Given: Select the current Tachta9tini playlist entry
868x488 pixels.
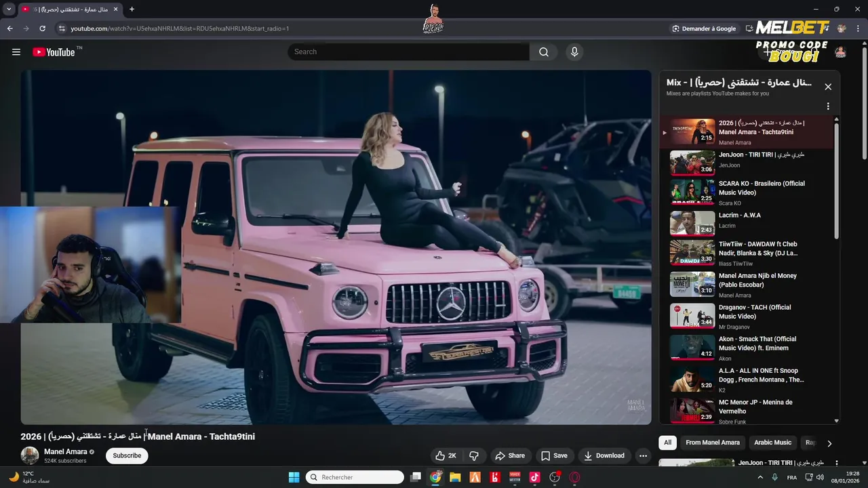Looking at the screenshot, I should (746, 132).
